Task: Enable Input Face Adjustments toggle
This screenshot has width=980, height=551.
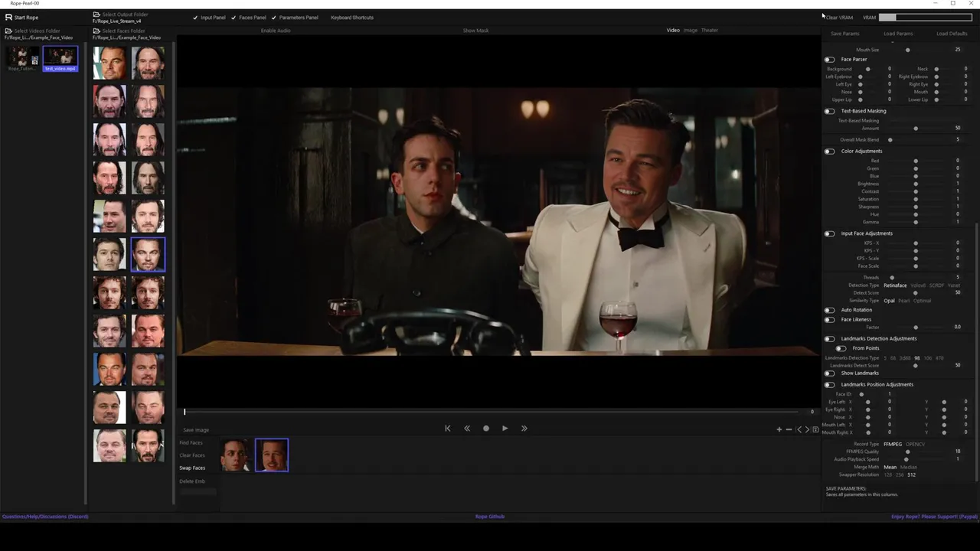Action: tap(829, 233)
